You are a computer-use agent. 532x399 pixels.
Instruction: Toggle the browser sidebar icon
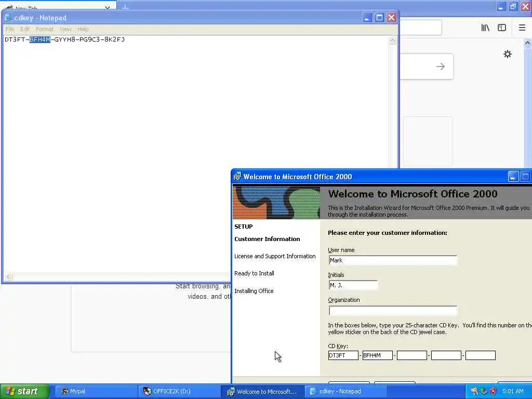click(502, 28)
